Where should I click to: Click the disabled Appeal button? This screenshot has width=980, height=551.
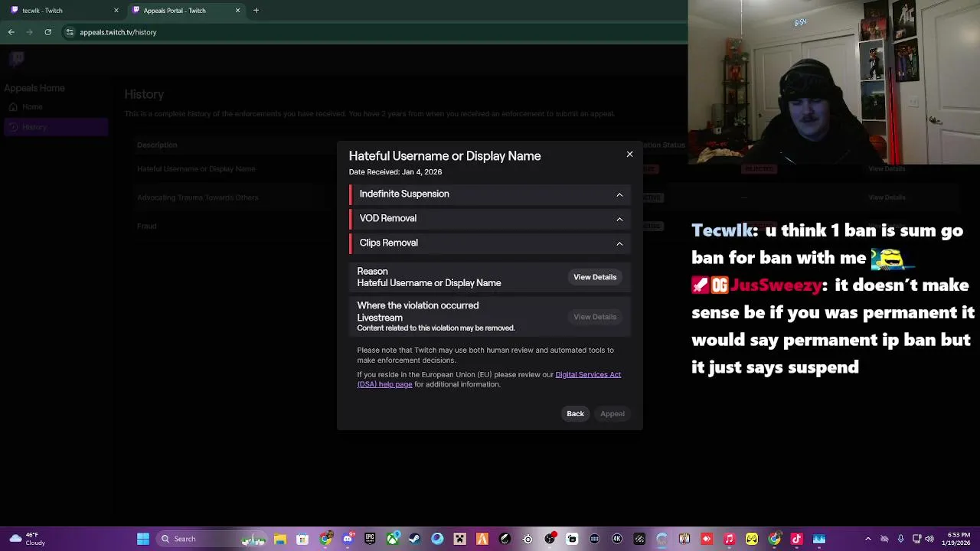(612, 414)
